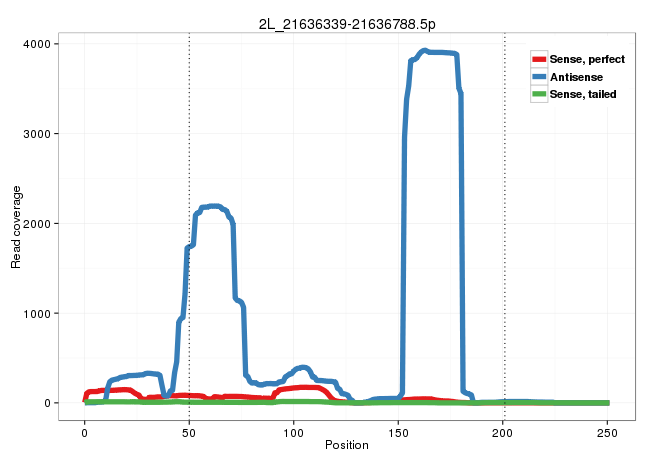Select the red Sense, perfect legend swatch
This screenshot has height=460, width=650.
[540, 60]
